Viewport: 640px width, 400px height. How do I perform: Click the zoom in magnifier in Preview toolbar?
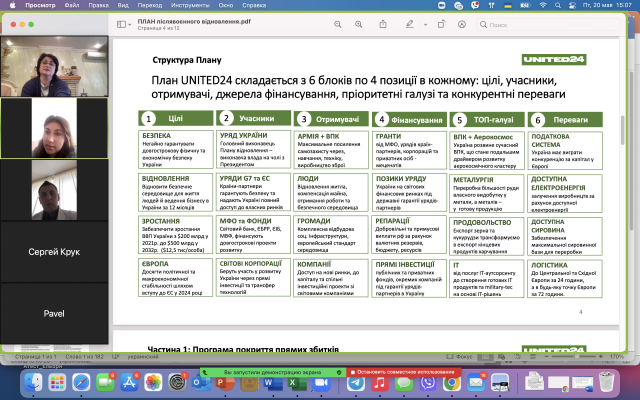(358, 24)
